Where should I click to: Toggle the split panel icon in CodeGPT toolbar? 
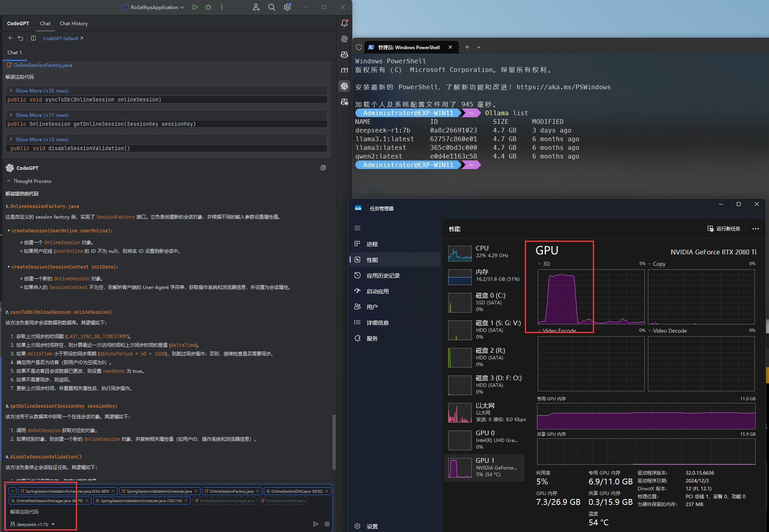[33, 38]
